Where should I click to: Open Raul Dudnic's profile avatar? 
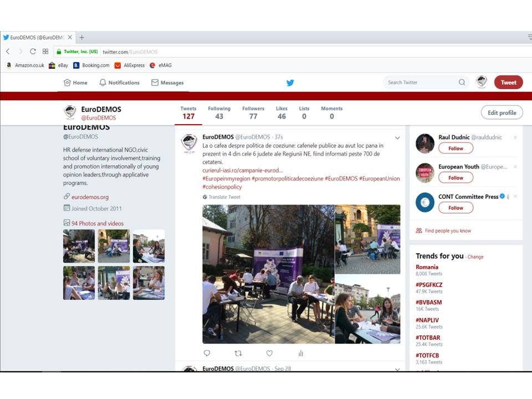tap(425, 143)
